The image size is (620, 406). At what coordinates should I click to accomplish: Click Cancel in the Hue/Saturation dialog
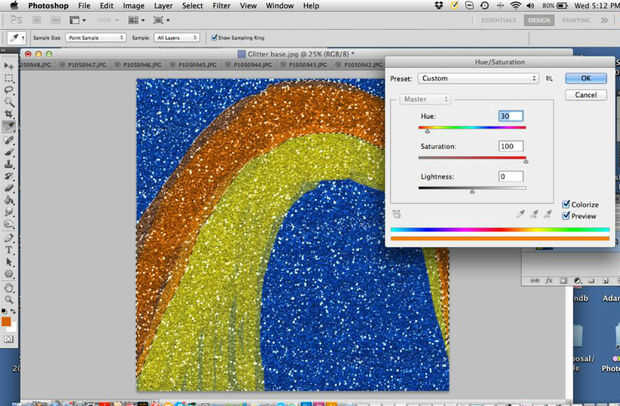(585, 94)
